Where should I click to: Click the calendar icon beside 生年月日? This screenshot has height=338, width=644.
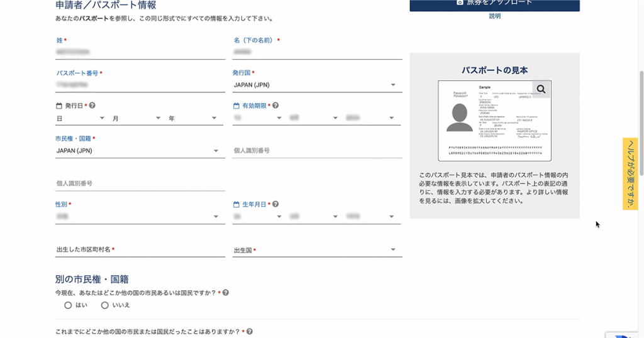(x=236, y=204)
